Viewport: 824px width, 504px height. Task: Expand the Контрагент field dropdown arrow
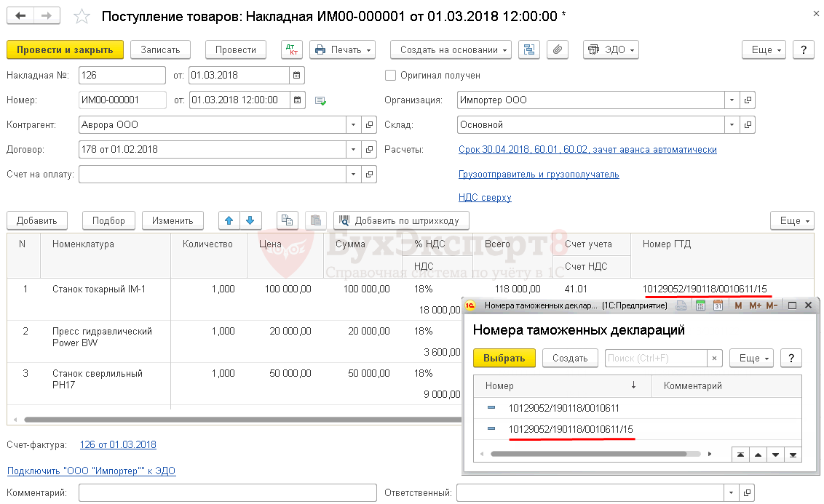click(x=353, y=125)
